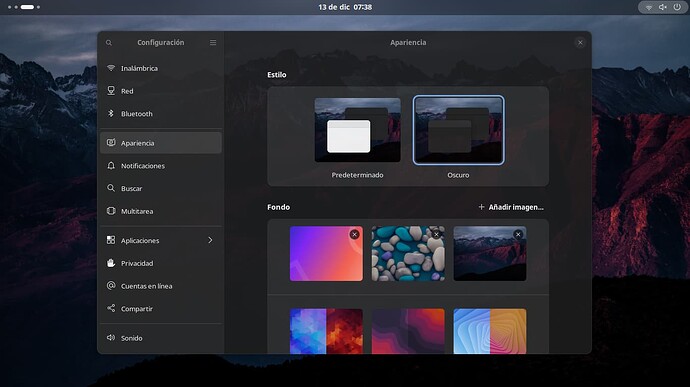Expand the Aplicaciones submenu chevron
The width and height of the screenshot is (690, 387).
pos(210,240)
